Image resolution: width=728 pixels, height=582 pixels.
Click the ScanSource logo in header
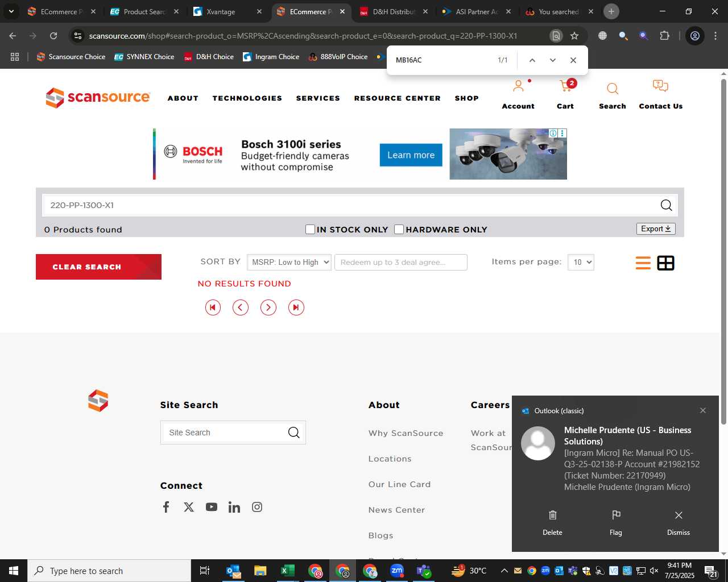point(98,98)
